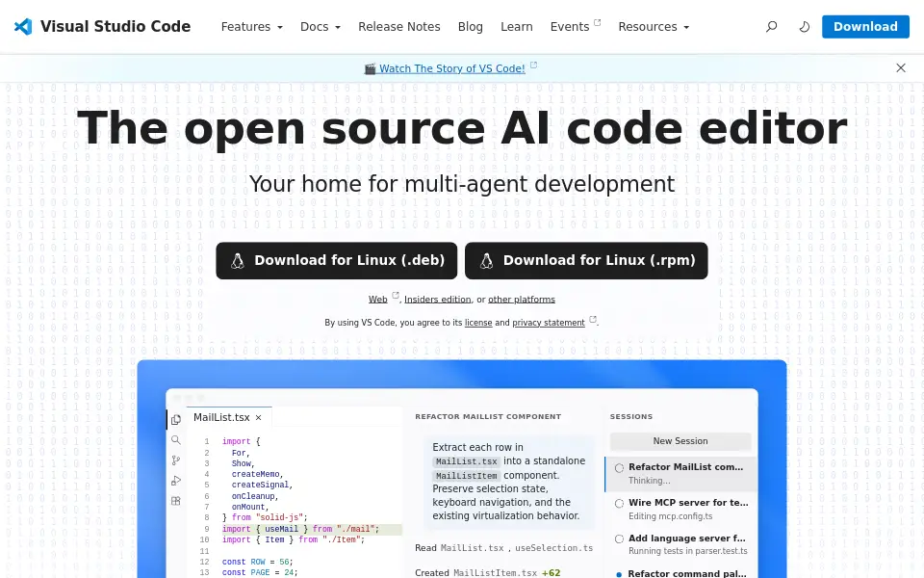The image size is (924, 578).
Task: Go to the Blog page
Action: pyautogui.click(x=471, y=27)
